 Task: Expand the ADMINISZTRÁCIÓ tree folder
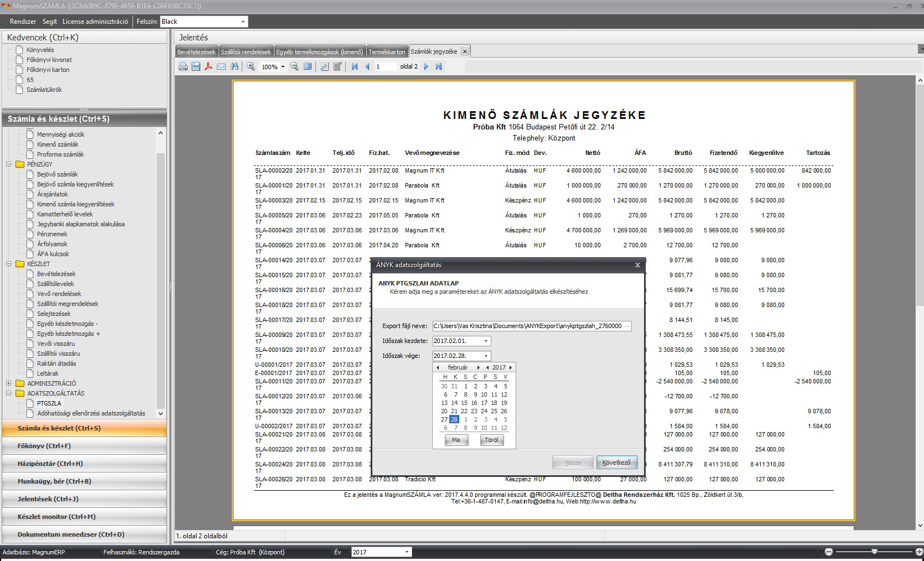coord(9,383)
